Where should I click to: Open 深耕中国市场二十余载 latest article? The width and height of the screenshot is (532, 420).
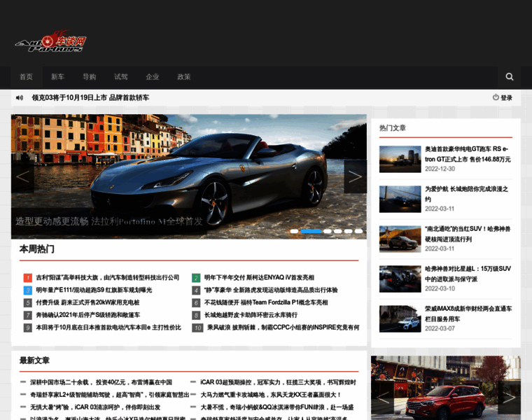click(x=101, y=382)
